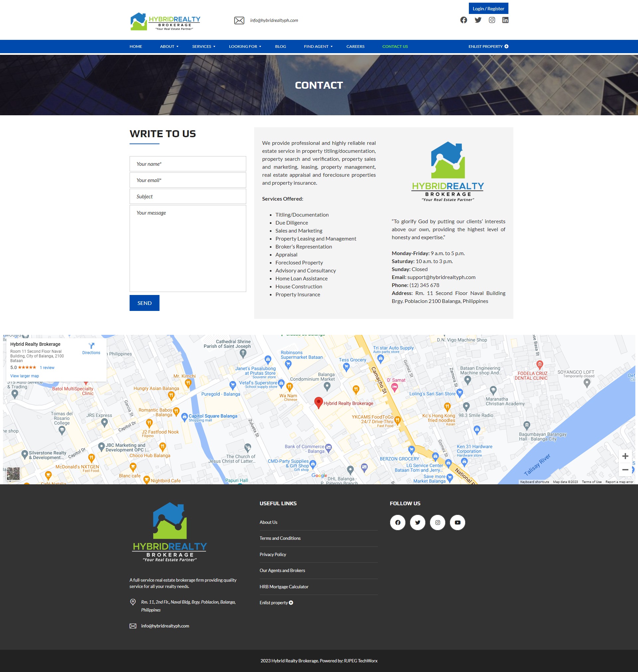Click the Your email input field

(x=188, y=180)
